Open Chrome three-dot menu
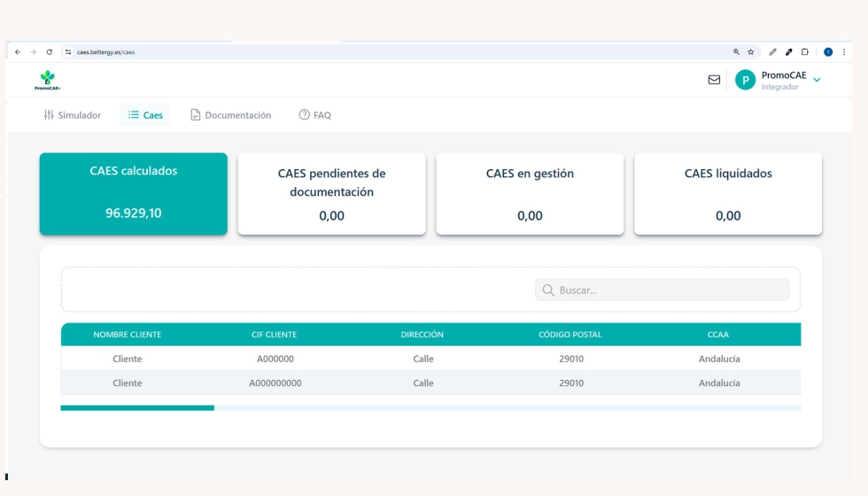Viewport: 868px width, 496px height. click(x=844, y=52)
